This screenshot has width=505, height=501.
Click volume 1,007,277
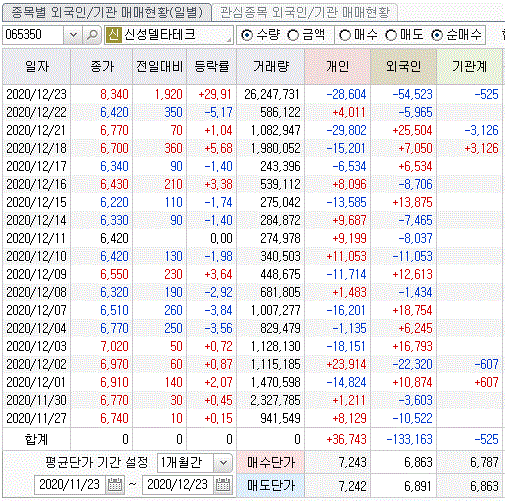[x=276, y=310]
